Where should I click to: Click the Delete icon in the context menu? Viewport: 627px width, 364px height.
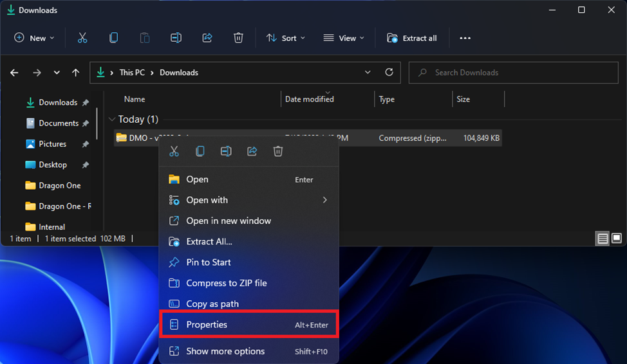277,151
